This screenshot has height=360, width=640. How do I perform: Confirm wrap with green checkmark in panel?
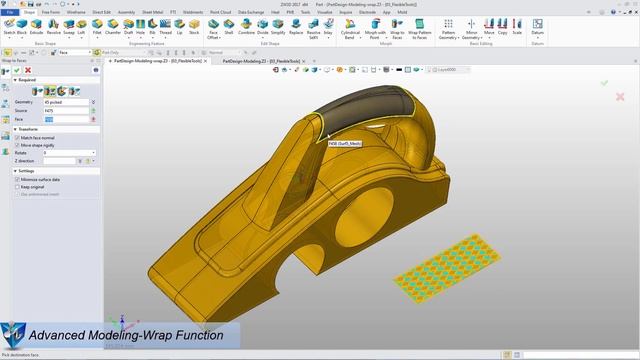(17, 70)
